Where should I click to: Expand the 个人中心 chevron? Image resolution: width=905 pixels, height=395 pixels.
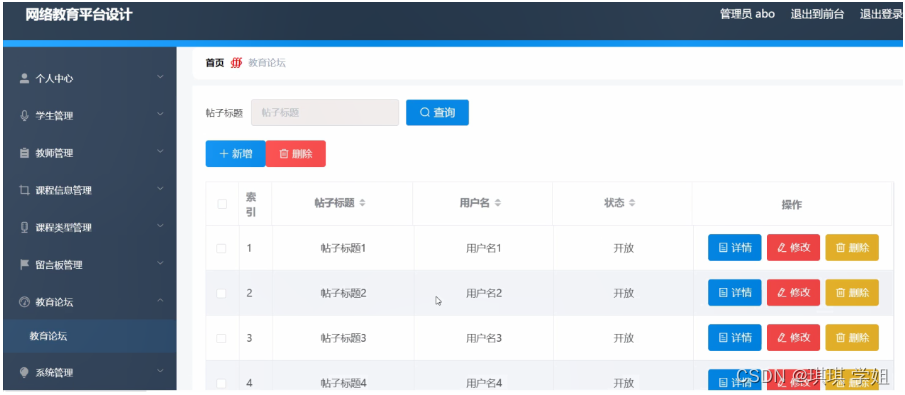click(160, 77)
